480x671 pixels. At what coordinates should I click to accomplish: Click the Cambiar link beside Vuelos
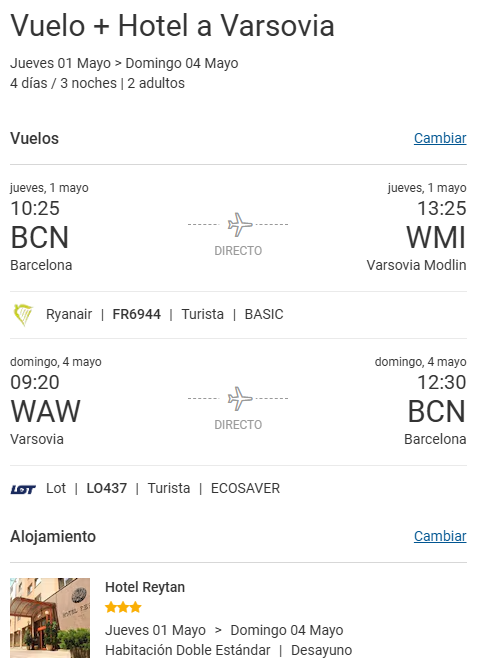pyautogui.click(x=440, y=138)
